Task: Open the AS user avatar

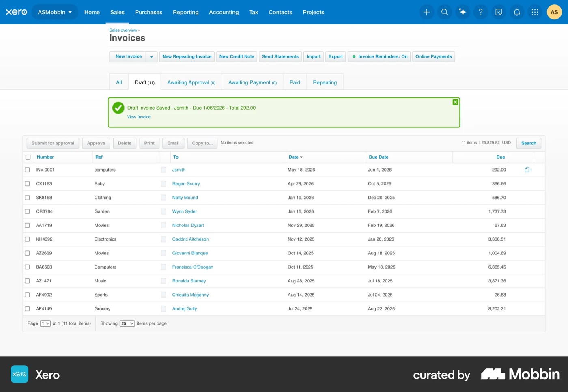Action: tap(554, 12)
